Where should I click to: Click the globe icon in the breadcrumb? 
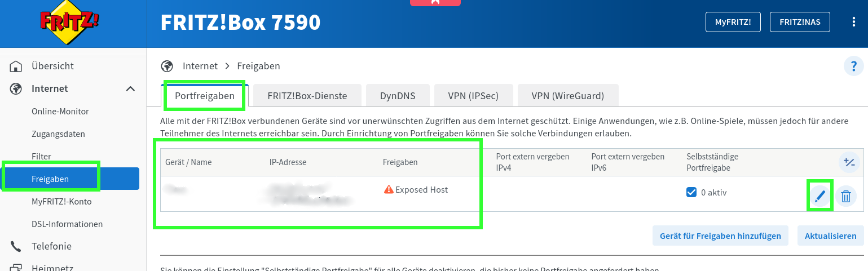point(166,66)
